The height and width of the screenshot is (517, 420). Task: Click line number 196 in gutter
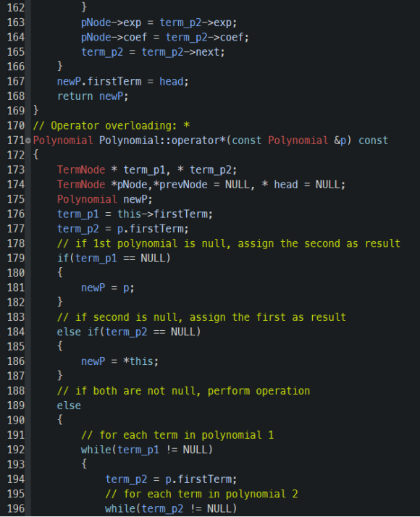16,508
